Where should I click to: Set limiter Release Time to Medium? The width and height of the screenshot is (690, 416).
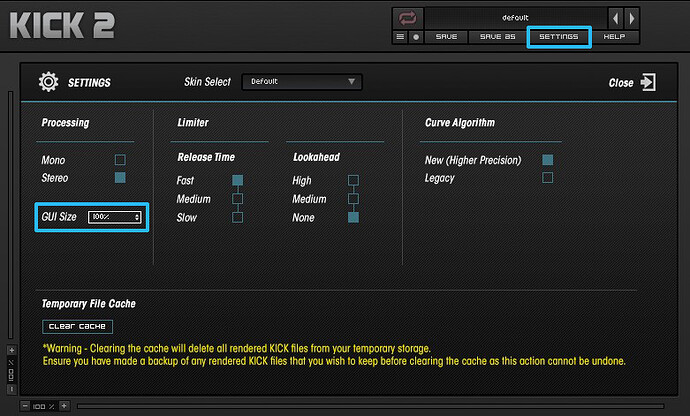[x=238, y=199]
